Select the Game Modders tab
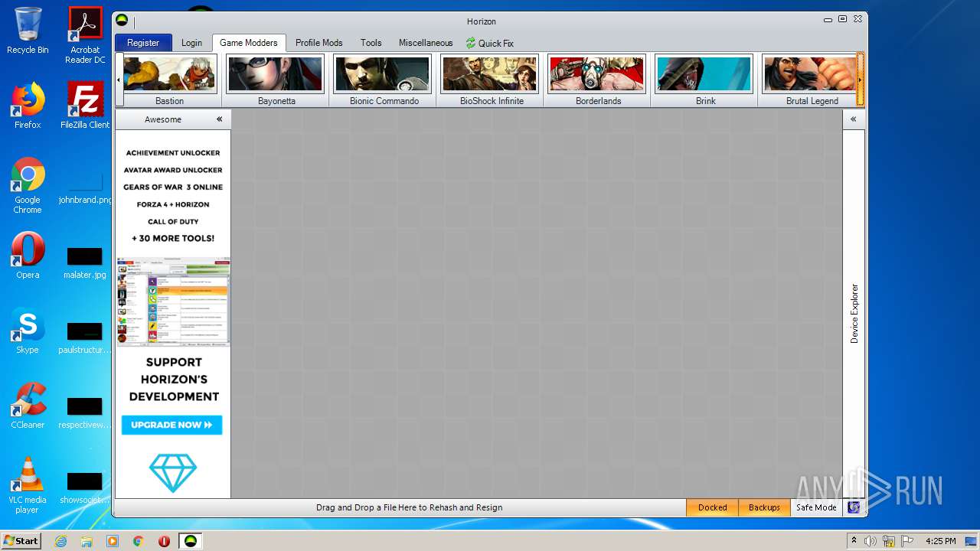This screenshot has width=980, height=551. [249, 43]
